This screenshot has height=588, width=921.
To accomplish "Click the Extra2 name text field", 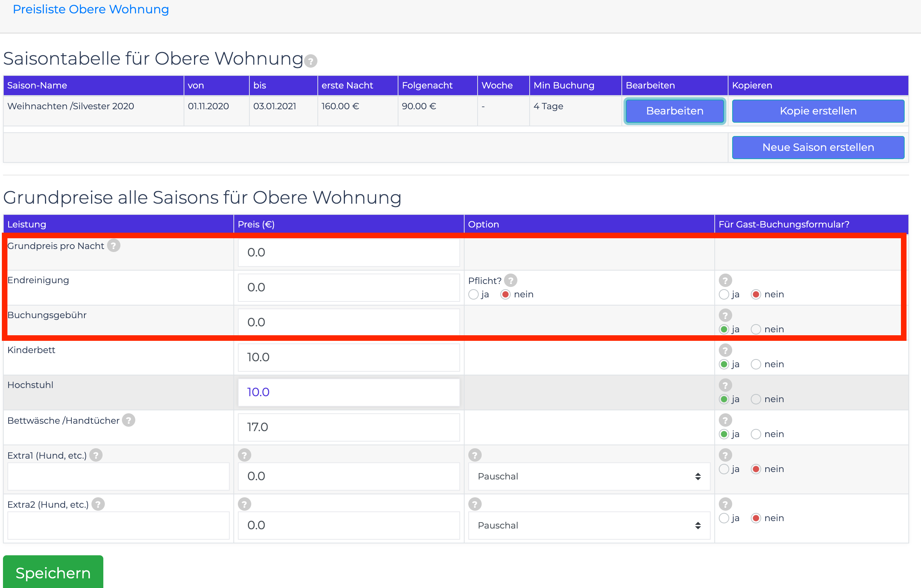I will click(119, 526).
